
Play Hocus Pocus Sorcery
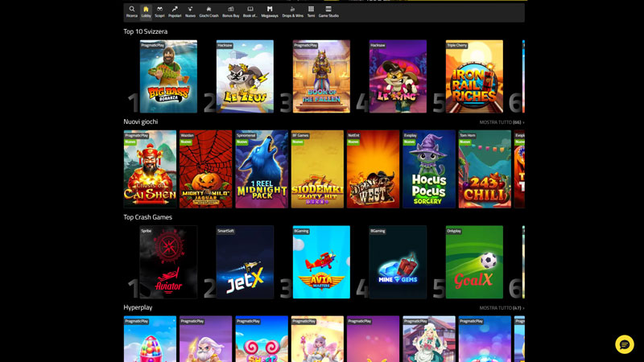(x=429, y=169)
